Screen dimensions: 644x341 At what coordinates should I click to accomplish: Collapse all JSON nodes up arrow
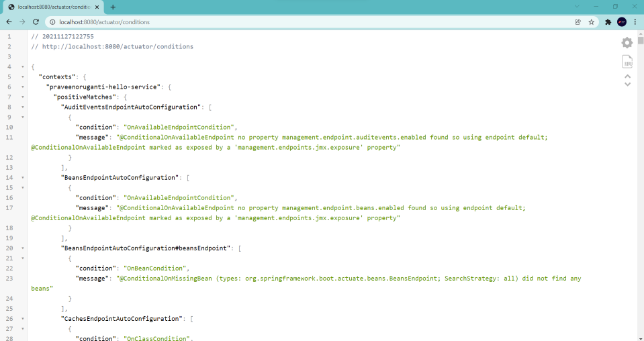click(x=628, y=77)
